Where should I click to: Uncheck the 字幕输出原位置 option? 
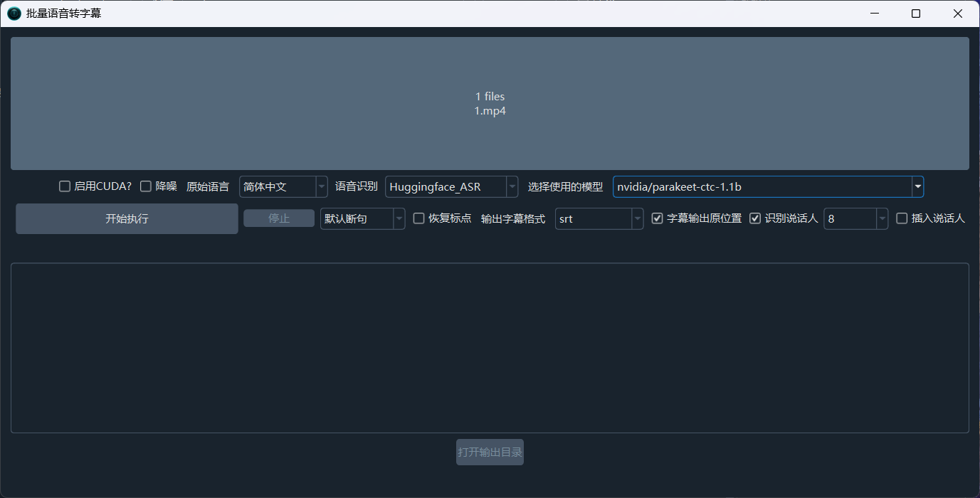point(657,218)
